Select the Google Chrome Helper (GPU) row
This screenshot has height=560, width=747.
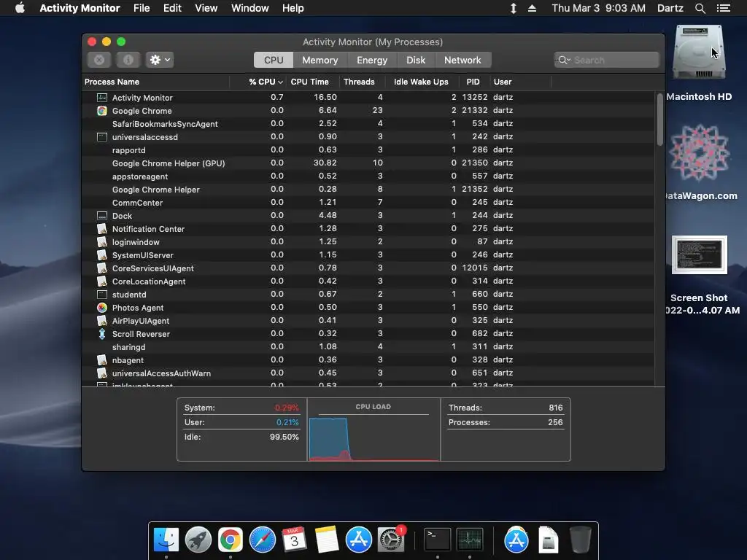[368, 163]
